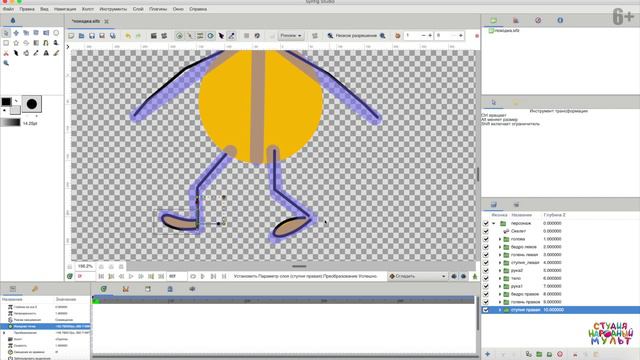Expand the тело layer group
640x360 pixels.
coord(500,278)
